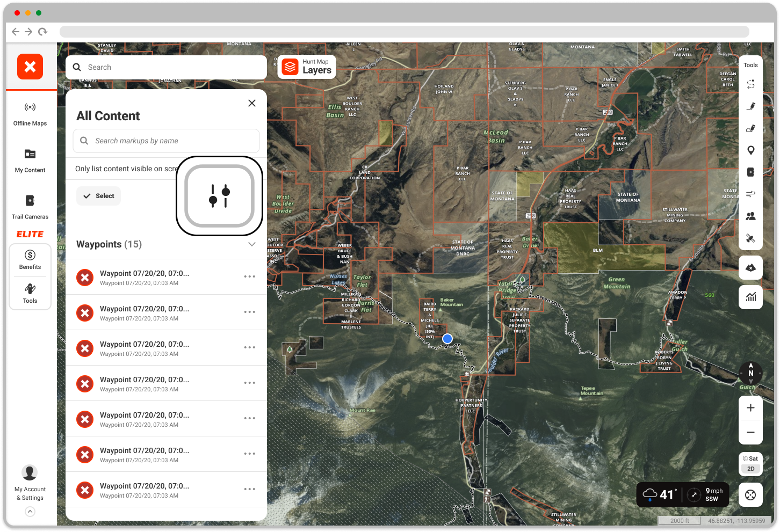Collapse the Waypoints (15) section
Viewport: 780px width, 532px height.
coord(252,244)
